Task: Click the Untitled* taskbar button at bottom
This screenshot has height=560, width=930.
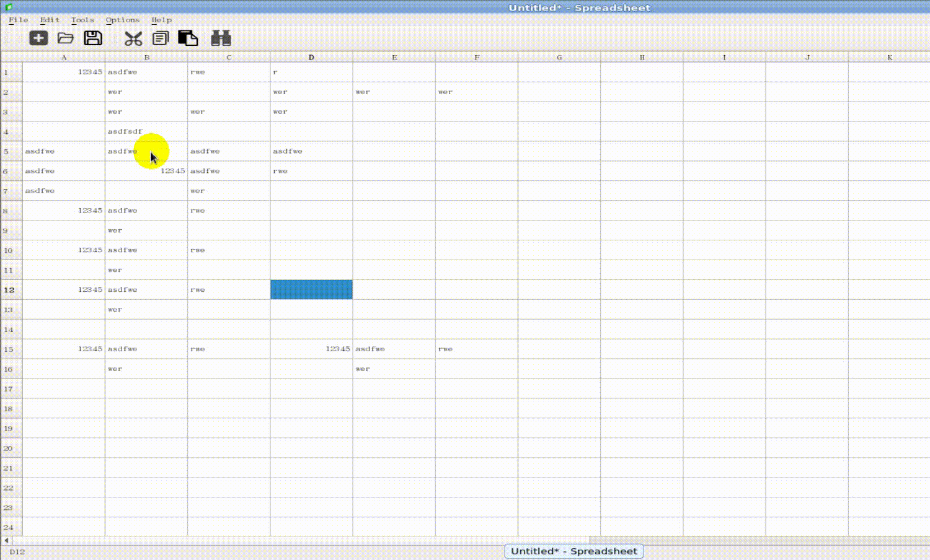Action: 573,551
